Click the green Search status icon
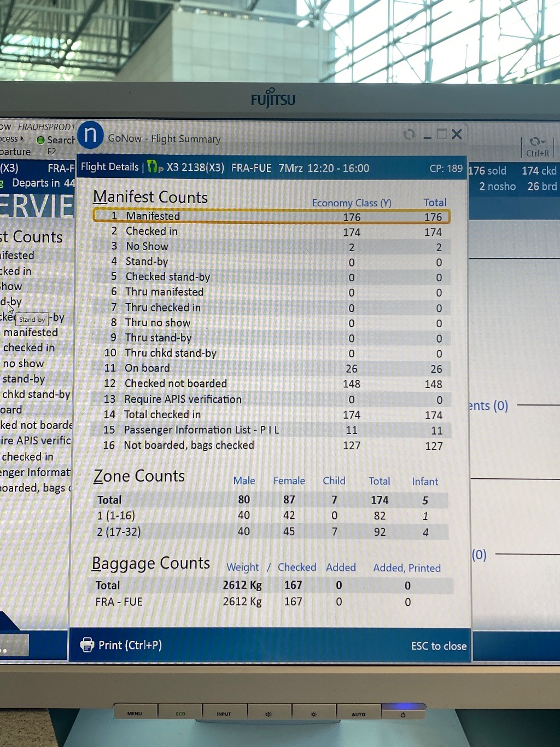This screenshot has width=560, height=747. (40, 140)
